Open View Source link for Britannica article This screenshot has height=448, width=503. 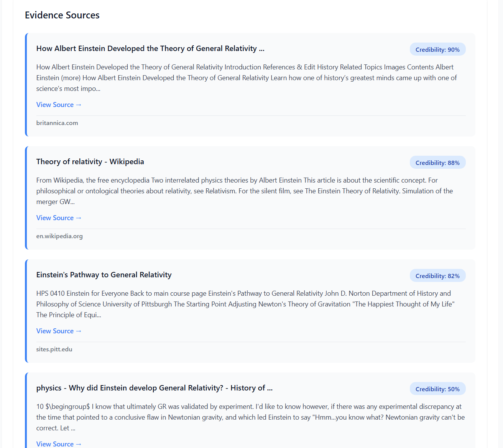coord(59,105)
